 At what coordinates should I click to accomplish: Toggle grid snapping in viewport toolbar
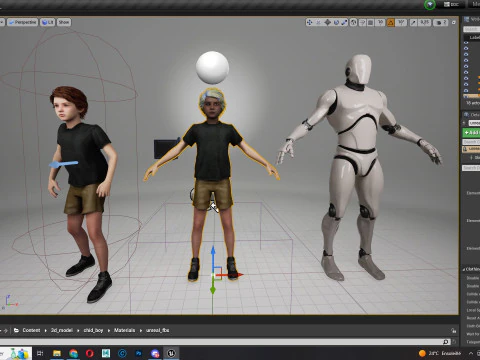(371, 22)
